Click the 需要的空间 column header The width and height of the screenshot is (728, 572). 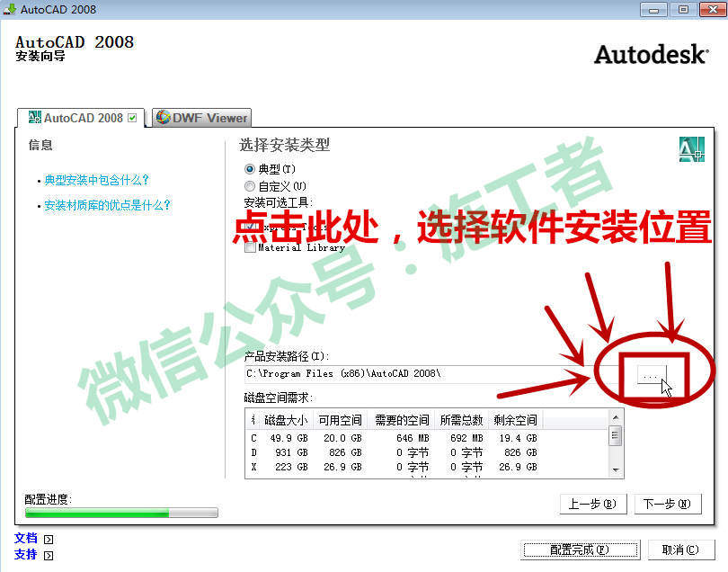(402, 420)
